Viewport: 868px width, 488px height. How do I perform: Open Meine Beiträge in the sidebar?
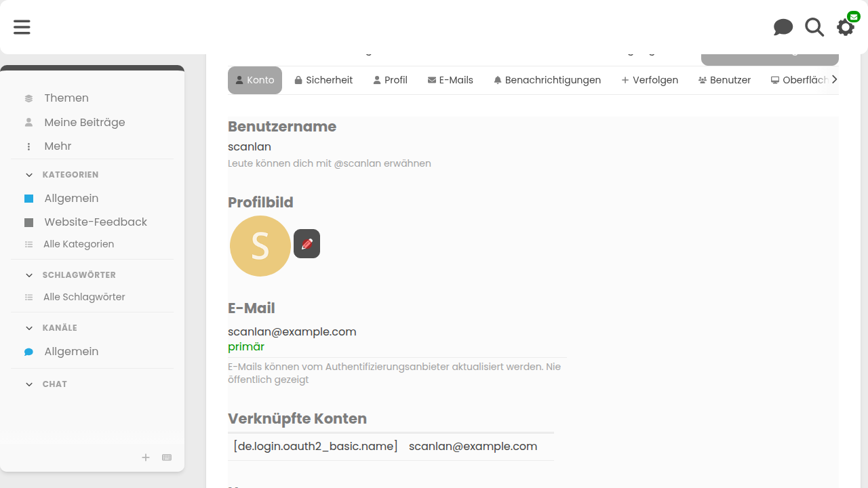(x=84, y=123)
